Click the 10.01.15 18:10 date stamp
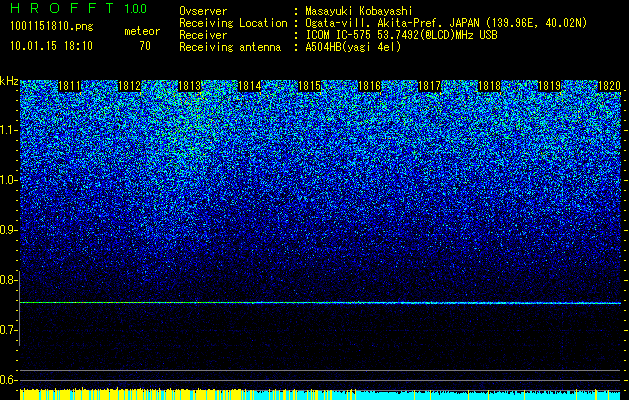 pos(51,46)
